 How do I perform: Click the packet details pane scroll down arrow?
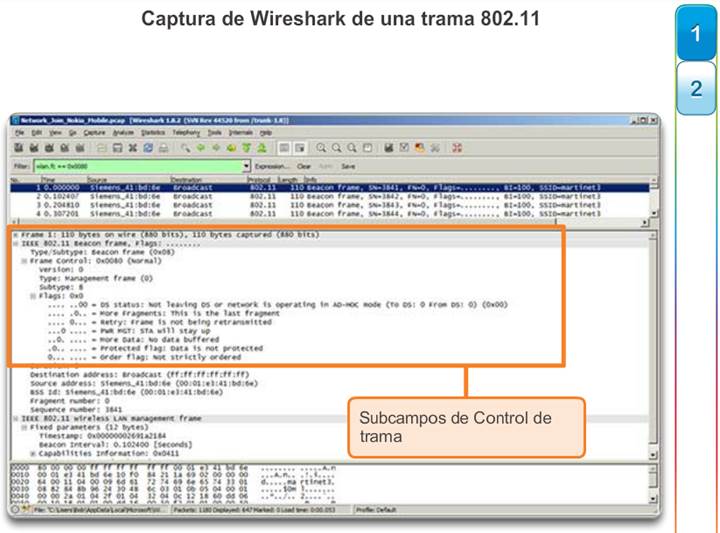[x=653, y=454]
